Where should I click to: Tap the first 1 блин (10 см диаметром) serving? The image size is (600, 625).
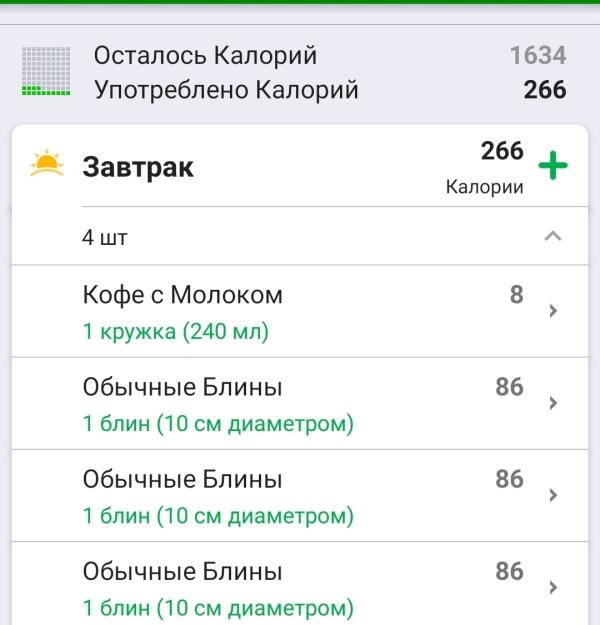click(218, 423)
